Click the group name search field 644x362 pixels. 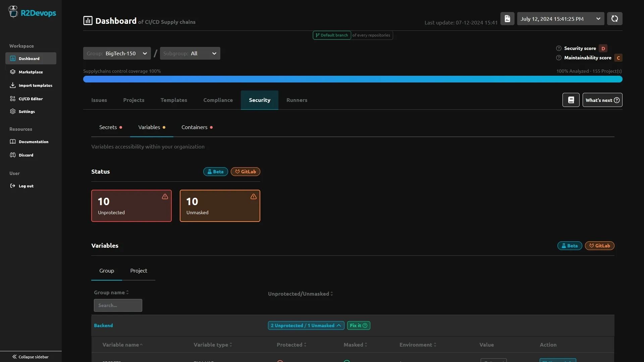[x=118, y=305]
